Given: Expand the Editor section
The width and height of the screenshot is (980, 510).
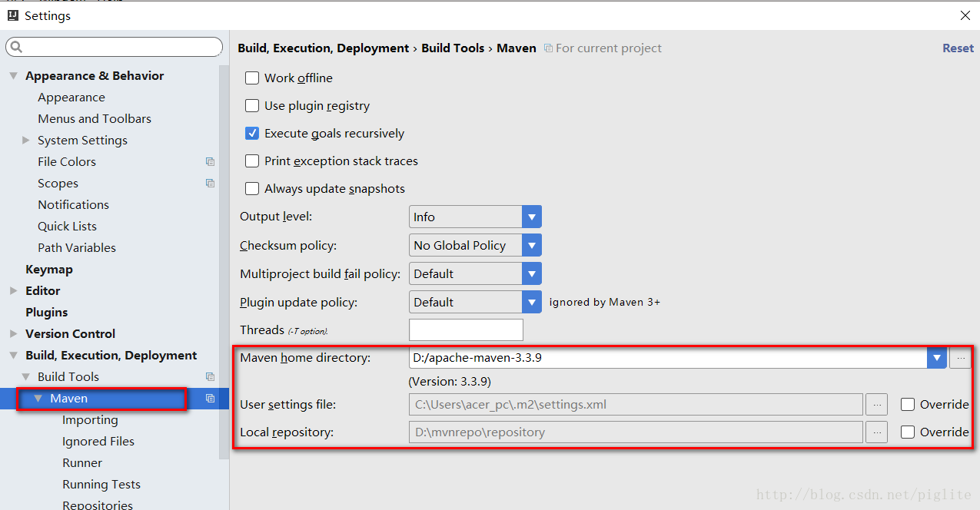Looking at the screenshot, I should 13,290.
